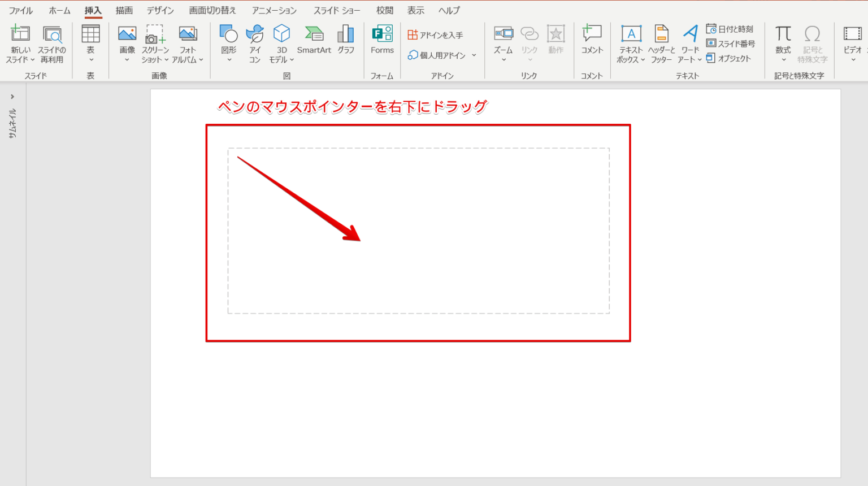
Task: Expand the New Slide dropdown arrow
Action: 32,60
